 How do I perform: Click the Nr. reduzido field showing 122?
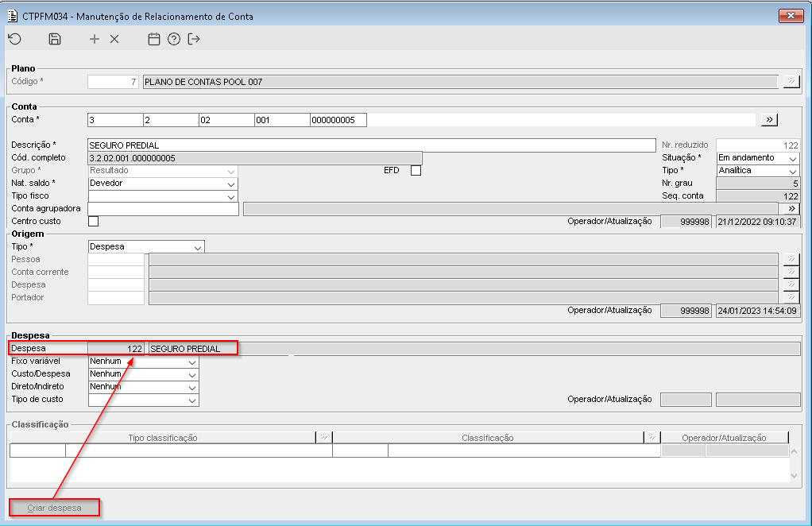click(x=758, y=145)
